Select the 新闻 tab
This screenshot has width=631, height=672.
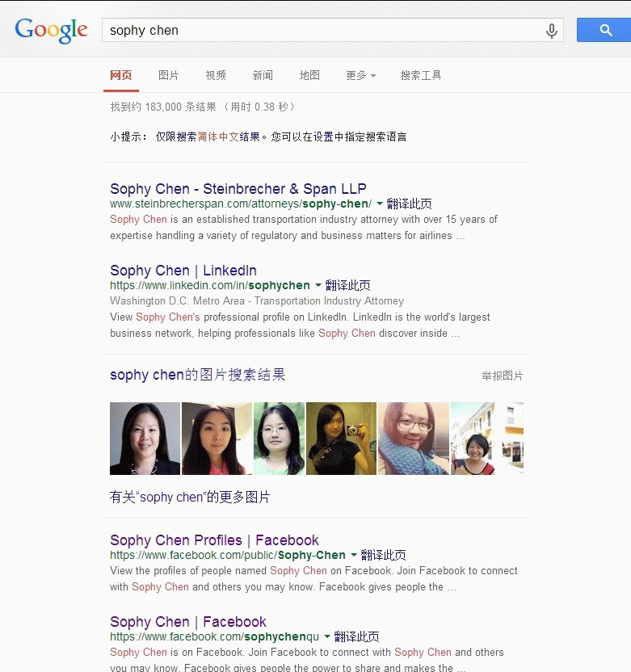tap(263, 75)
